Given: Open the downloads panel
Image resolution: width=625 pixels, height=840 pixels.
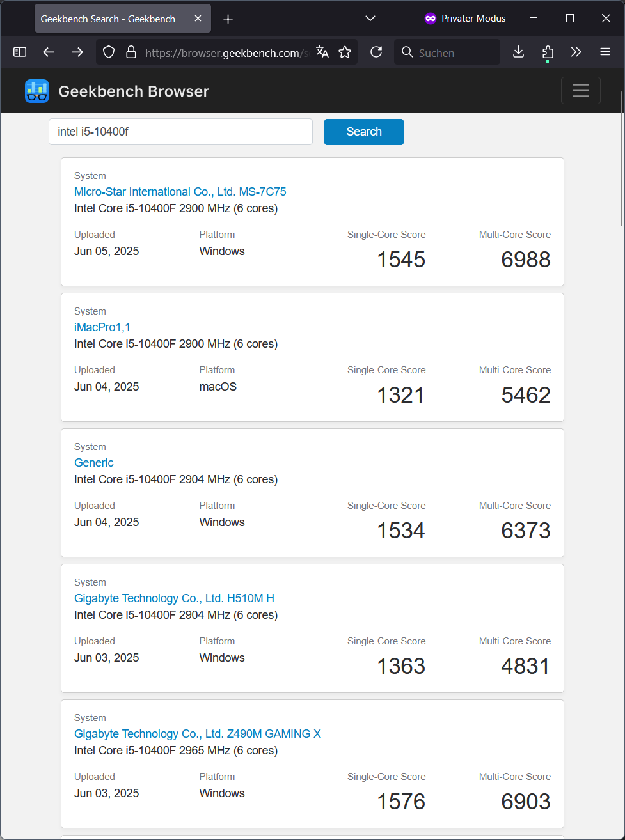Looking at the screenshot, I should (519, 52).
